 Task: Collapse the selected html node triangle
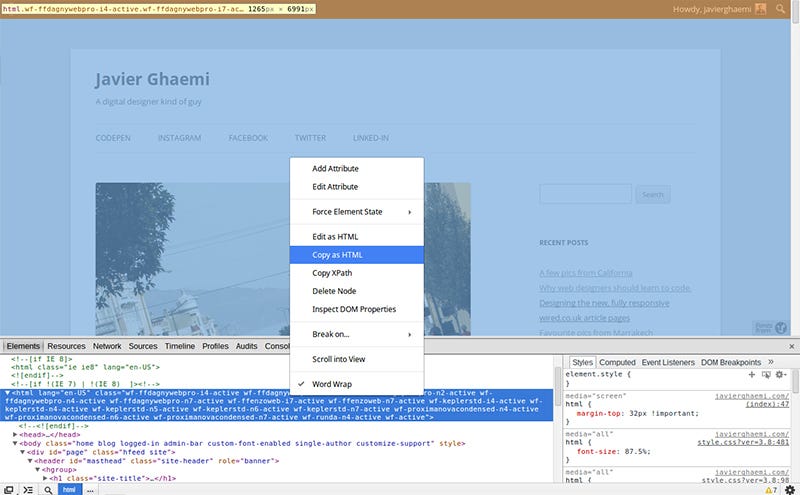pos(8,393)
